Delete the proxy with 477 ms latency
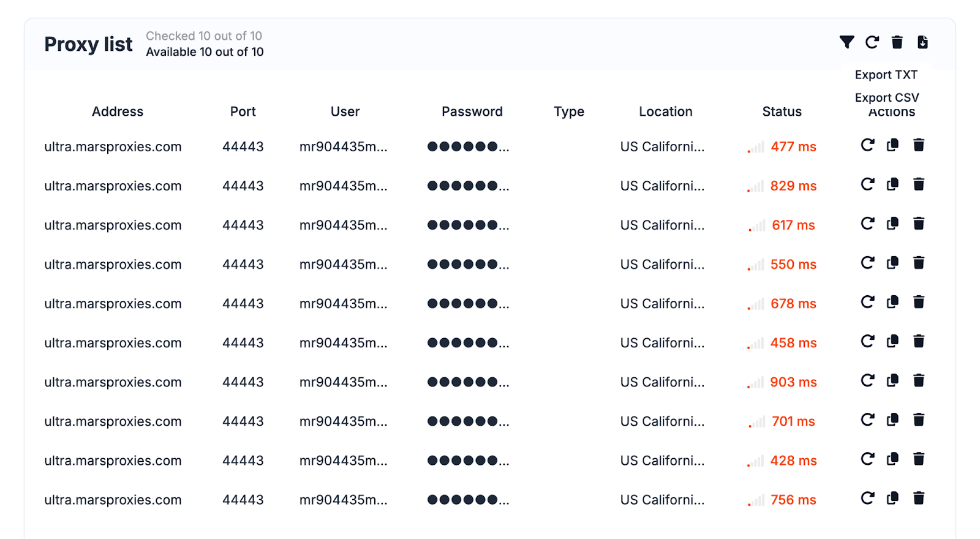 pos(919,145)
